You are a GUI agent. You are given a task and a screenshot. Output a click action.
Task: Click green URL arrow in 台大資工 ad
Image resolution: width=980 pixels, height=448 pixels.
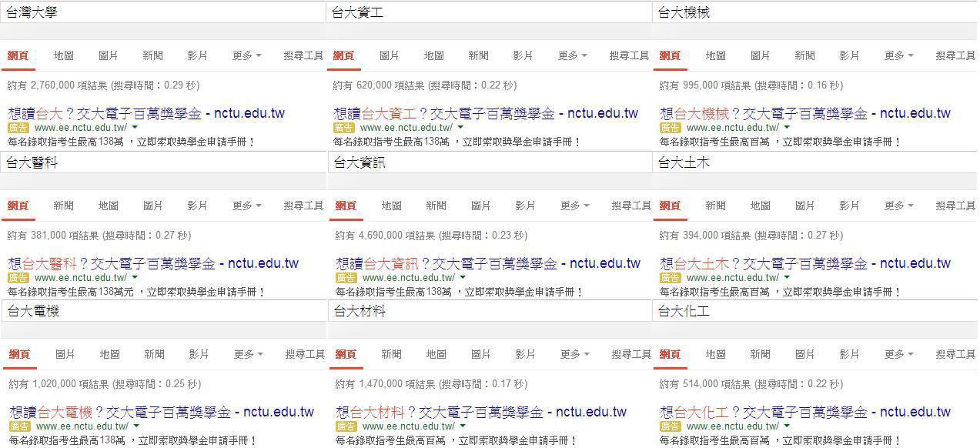(x=460, y=127)
